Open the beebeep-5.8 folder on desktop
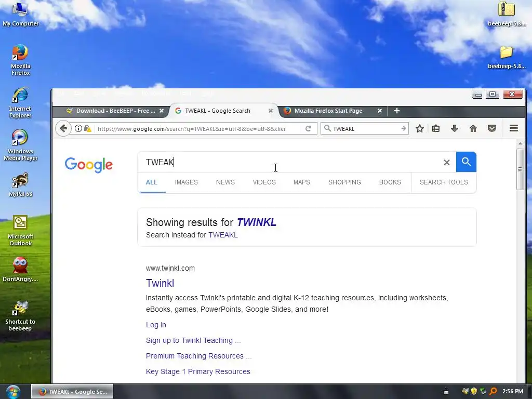The width and height of the screenshot is (532, 399). click(x=507, y=57)
